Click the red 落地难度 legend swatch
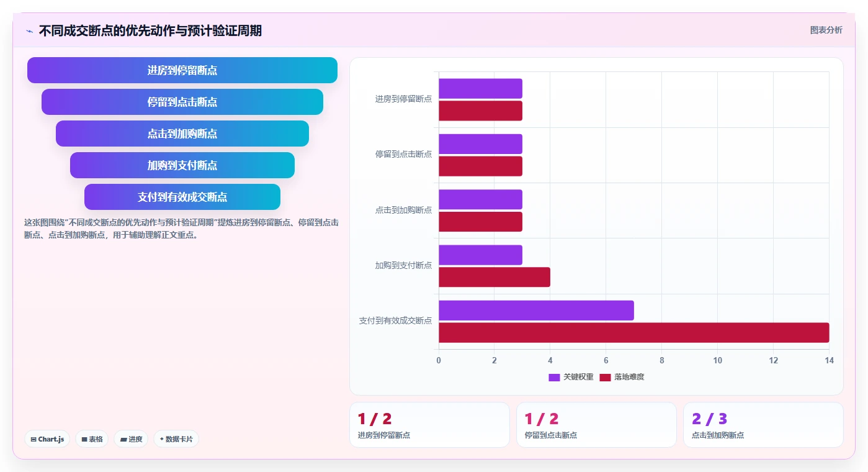 605,377
